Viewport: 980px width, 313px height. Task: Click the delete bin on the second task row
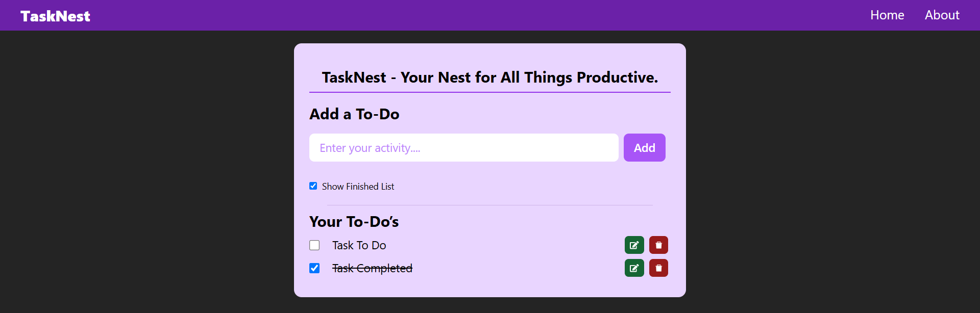pos(658,268)
